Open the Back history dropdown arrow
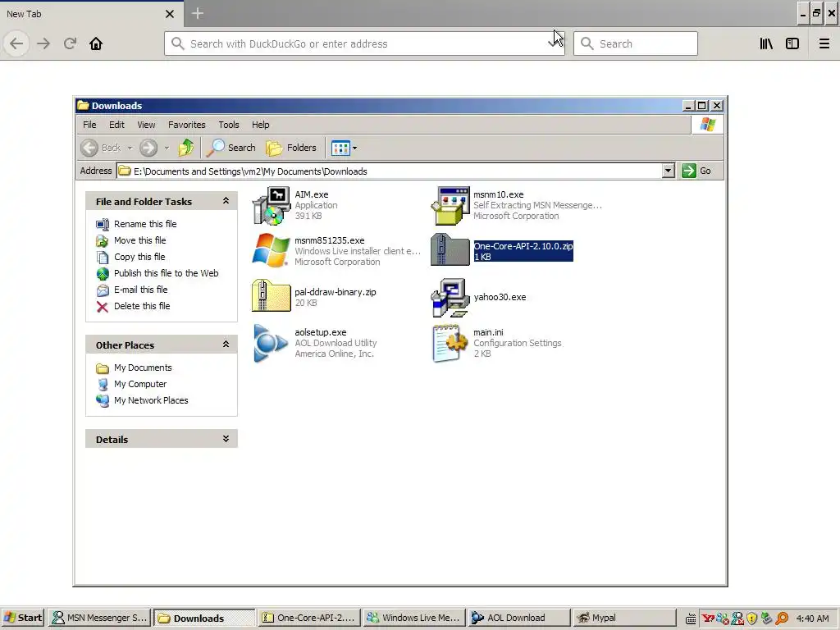840x630 pixels. click(x=130, y=148)
